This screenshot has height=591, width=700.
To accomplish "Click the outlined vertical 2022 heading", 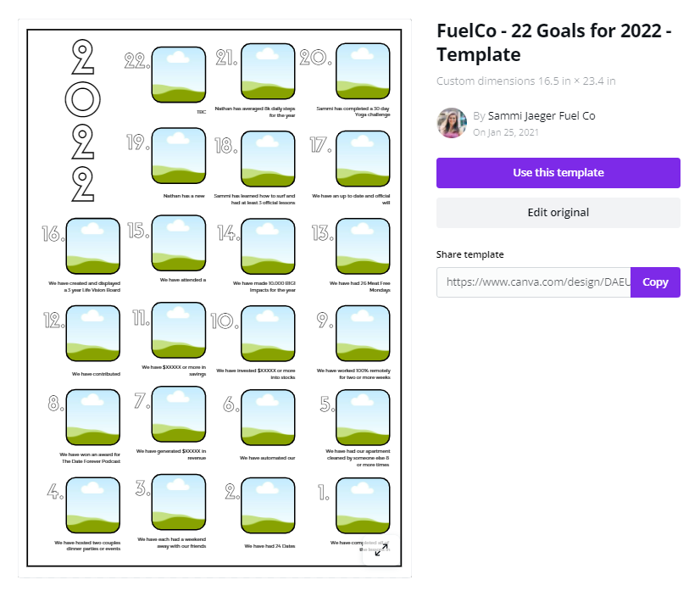I will tap(82, 121).
